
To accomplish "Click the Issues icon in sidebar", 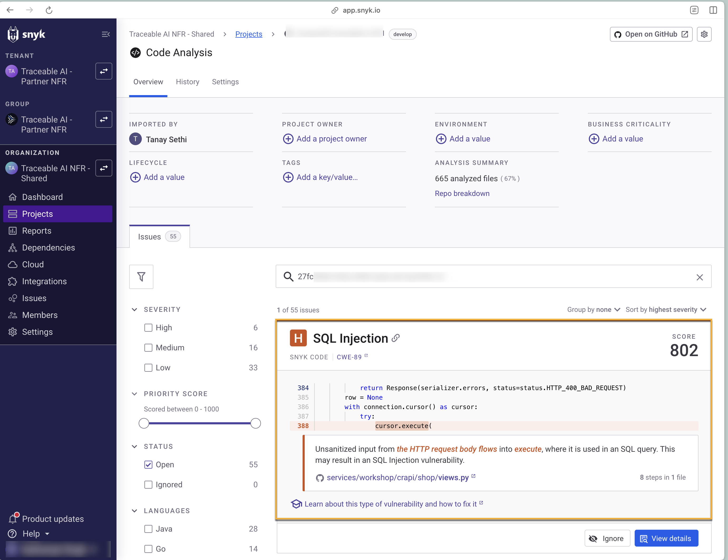I will click(x=13, y=298).
